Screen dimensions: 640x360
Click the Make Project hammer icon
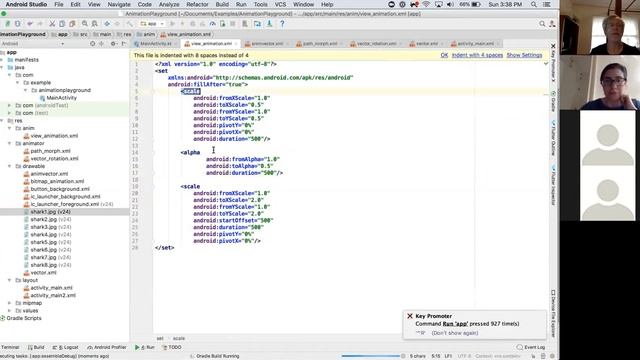click(129, 24)
